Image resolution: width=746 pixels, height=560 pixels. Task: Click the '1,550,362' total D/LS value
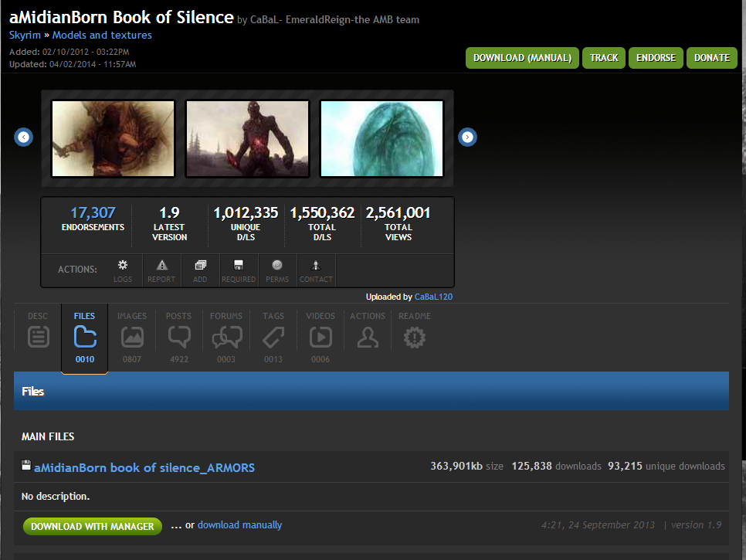[x=322, y=212]
